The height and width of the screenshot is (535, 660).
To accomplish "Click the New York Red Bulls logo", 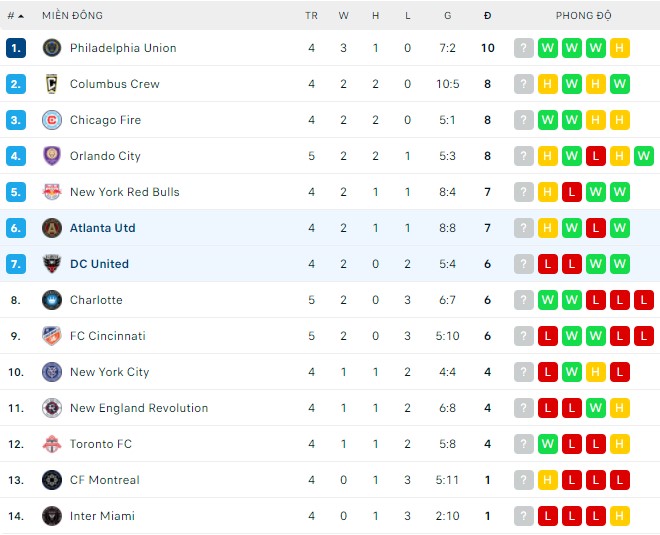I will [52, 192].
